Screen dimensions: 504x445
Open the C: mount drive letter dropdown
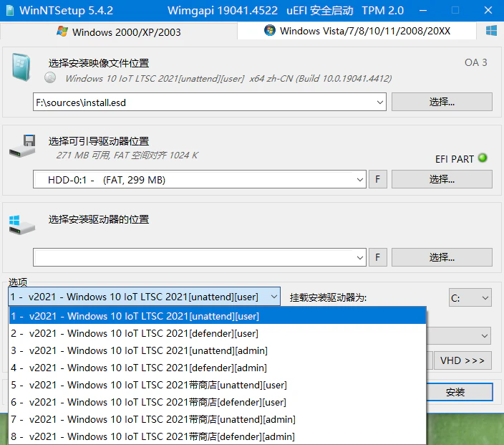485,297
